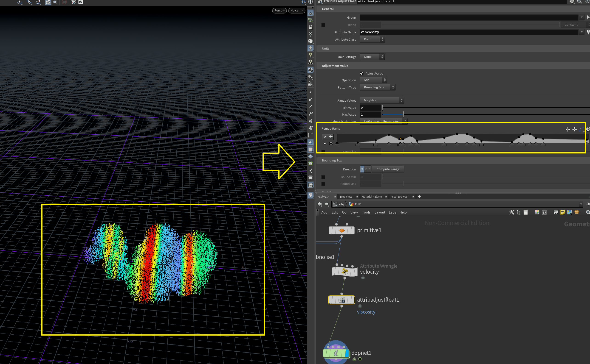The width and height of the screenshot is (590, 364).
Task: Click the velocity Attribute Wrangle node
Action: 344,272
